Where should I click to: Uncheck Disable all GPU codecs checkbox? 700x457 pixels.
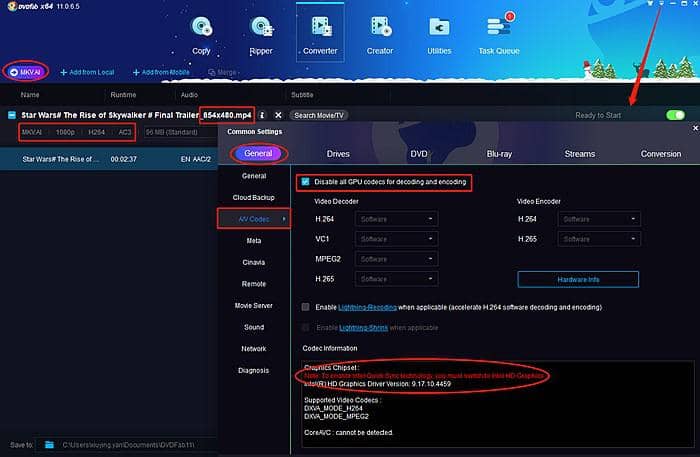[x=306, y=182]
